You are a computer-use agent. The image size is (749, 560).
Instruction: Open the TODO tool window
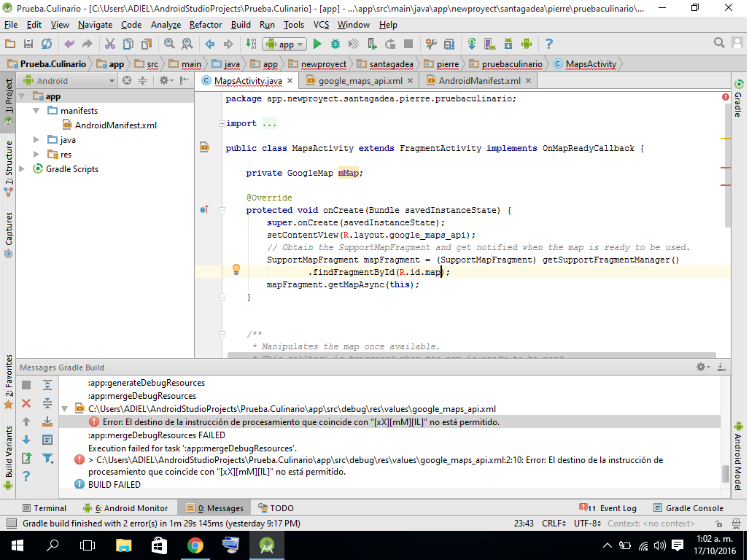276,508
